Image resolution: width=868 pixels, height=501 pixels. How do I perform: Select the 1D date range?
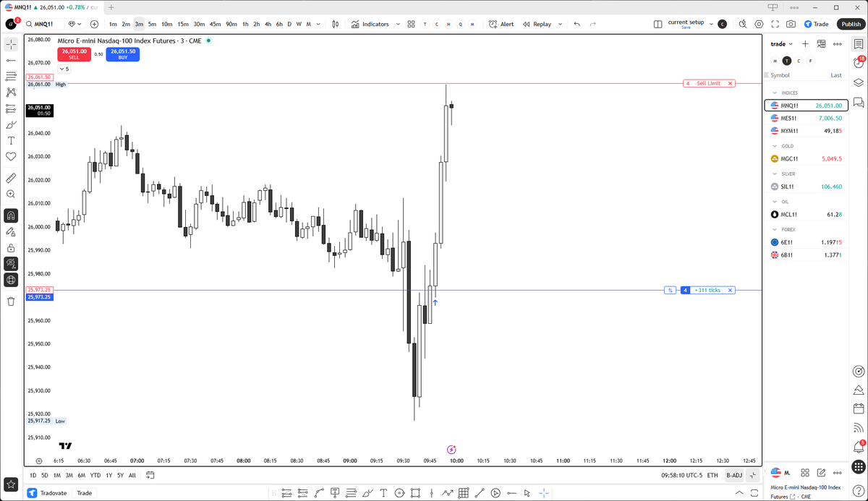pos(33,475)
